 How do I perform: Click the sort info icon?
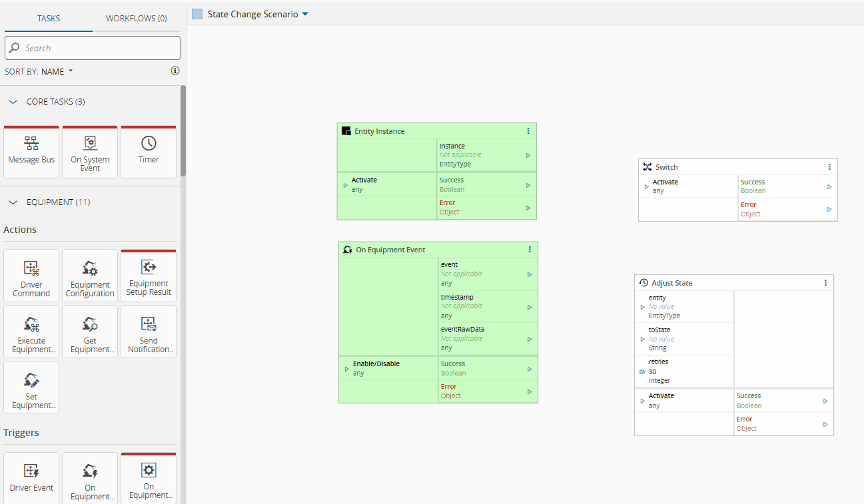click(175, 71)
